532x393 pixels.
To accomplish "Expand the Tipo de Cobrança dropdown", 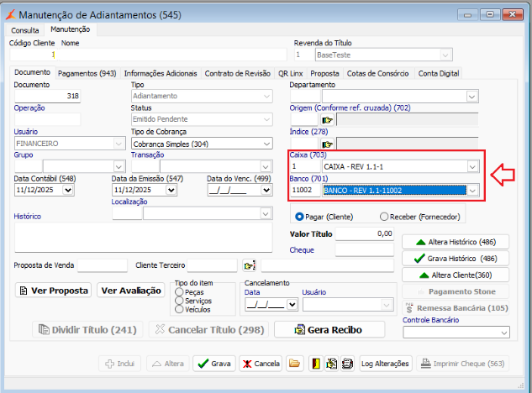I will tap(266, 144).
